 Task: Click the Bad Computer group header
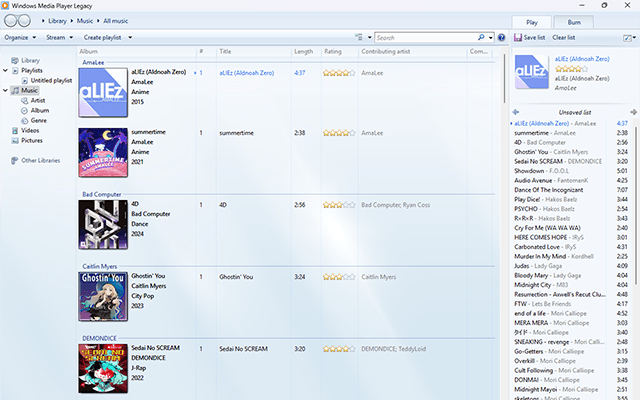pyautogui.click(x=102, y=194)
